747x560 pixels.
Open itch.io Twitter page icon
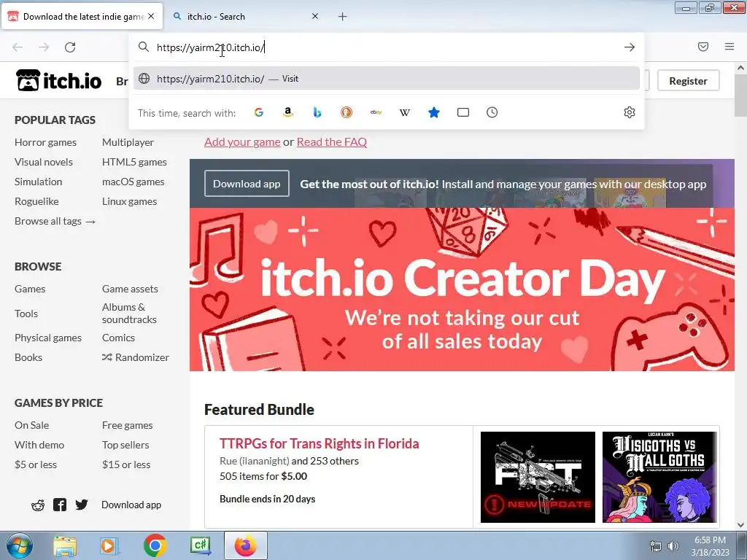[82, 505]
